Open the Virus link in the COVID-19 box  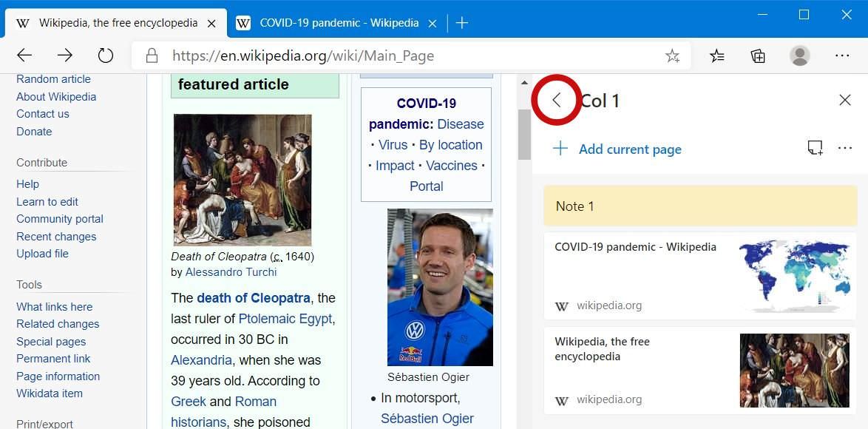pos(393,145)
